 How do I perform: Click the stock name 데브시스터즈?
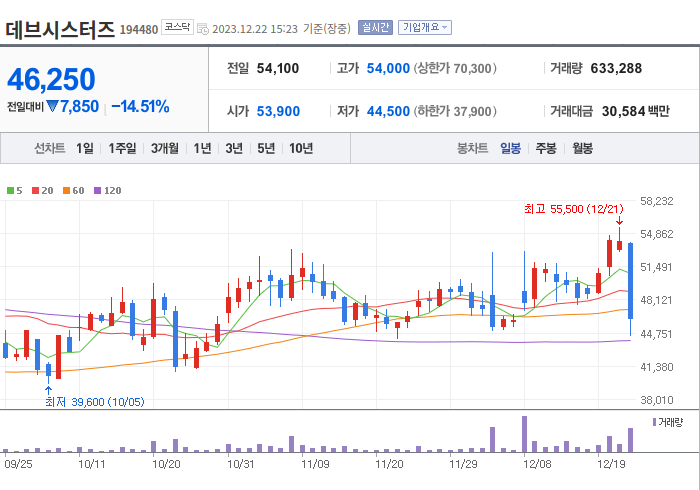(60, 29)
